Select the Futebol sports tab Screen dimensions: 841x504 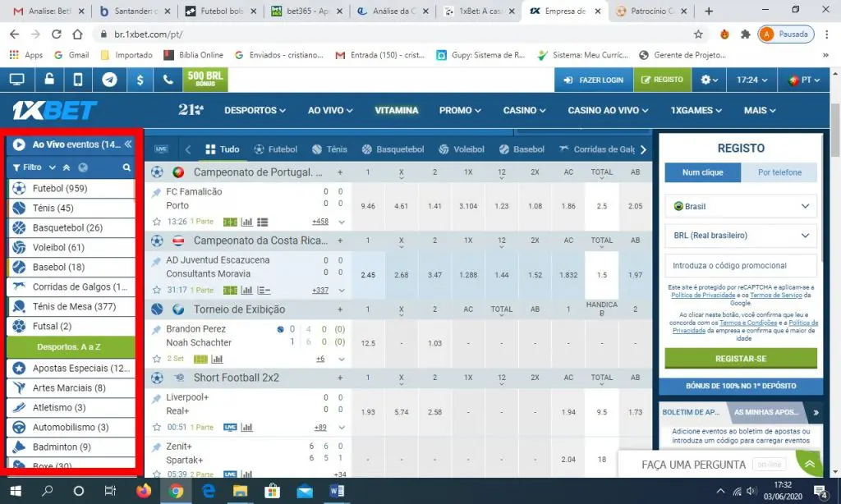tap(276, 149)
